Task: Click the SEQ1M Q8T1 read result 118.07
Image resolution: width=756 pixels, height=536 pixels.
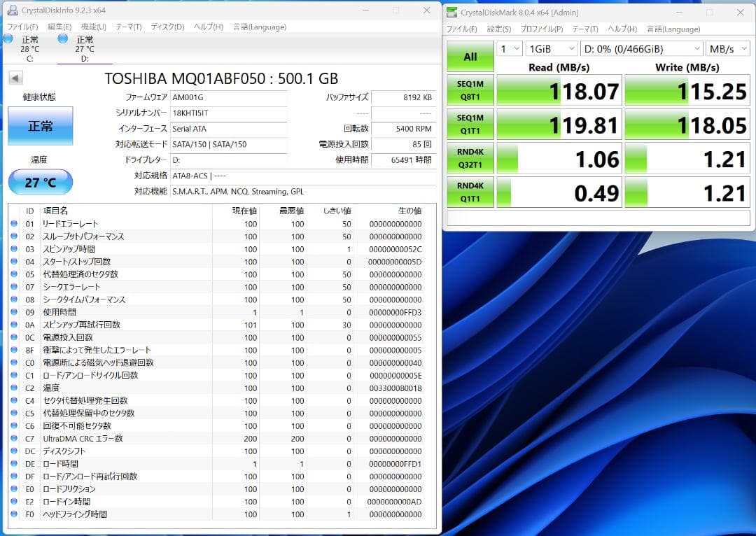Action: coord(559,90)
